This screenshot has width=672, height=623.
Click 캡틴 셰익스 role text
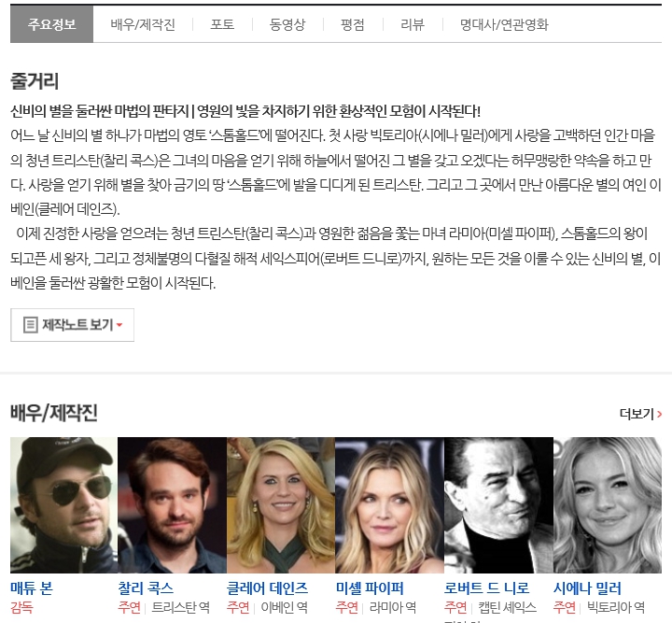point(507,607)
